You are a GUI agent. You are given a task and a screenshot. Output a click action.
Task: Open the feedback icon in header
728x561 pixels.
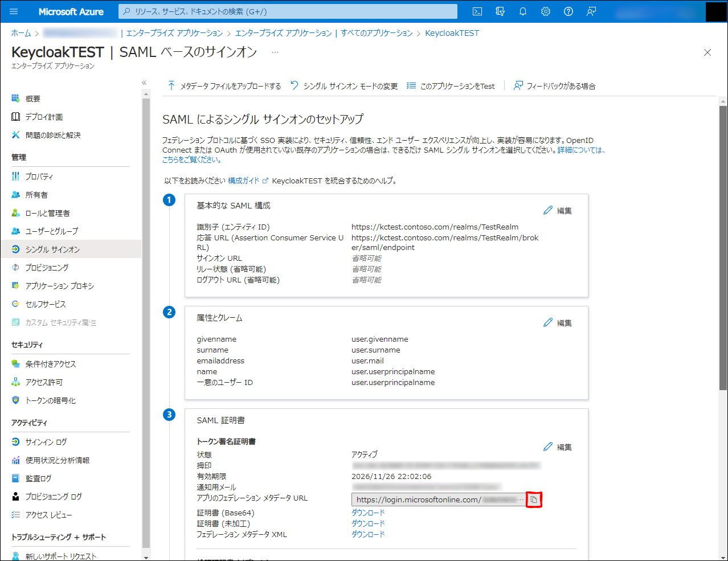tap(591, 11)
